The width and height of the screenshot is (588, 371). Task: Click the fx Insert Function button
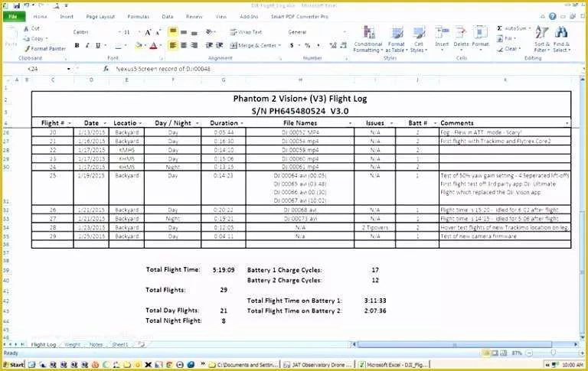(106, 69)
